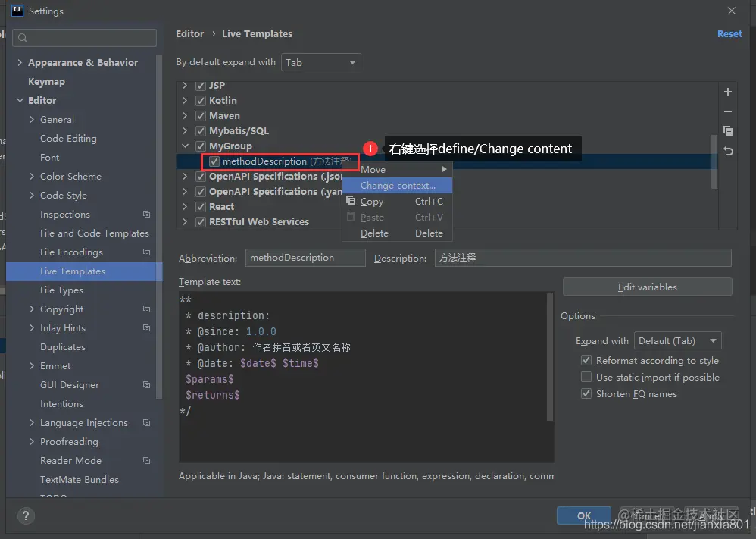Toggle the JSP group checkbox
The height and width of the screenshot is (539, 756).
pyautogui.click(x=201, y=86)
